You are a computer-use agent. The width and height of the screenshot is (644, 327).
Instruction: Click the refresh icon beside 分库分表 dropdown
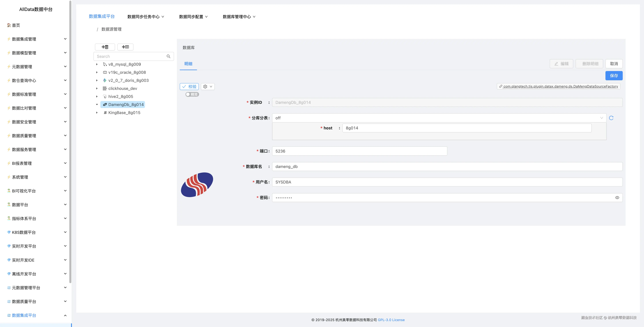611,118
